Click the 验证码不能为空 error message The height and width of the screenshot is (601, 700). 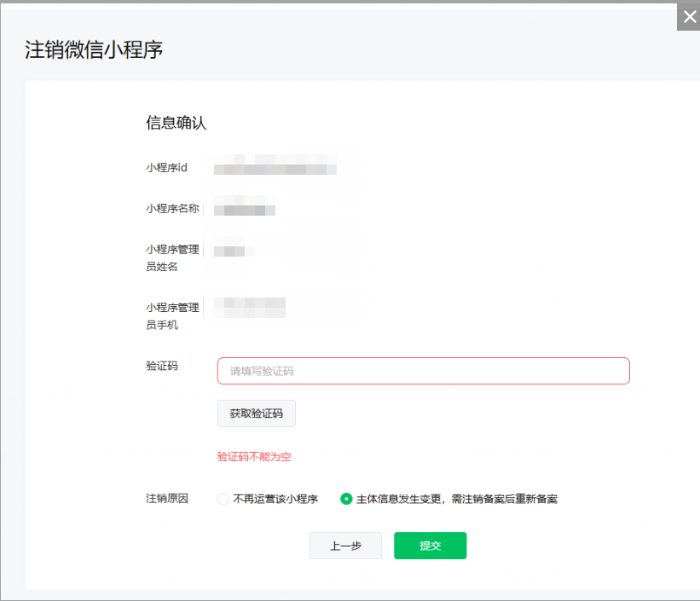click(x=254, y=456)
